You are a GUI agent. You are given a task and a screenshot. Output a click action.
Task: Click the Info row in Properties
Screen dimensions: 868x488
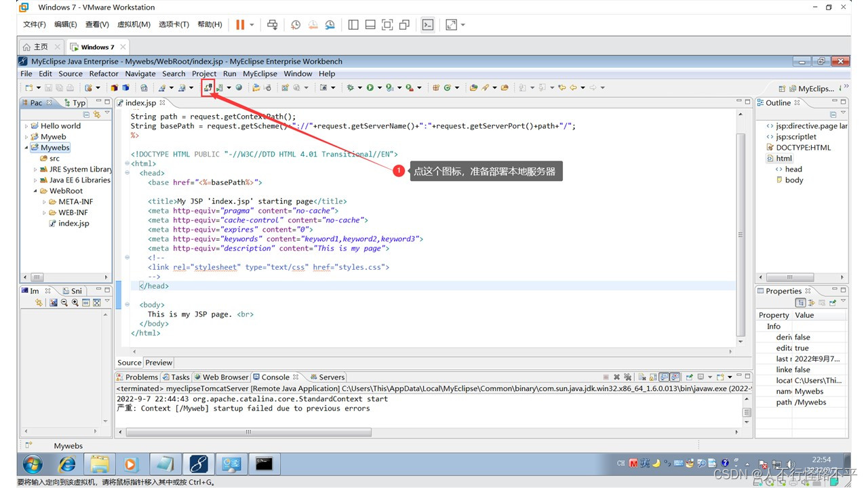(802, 326)
